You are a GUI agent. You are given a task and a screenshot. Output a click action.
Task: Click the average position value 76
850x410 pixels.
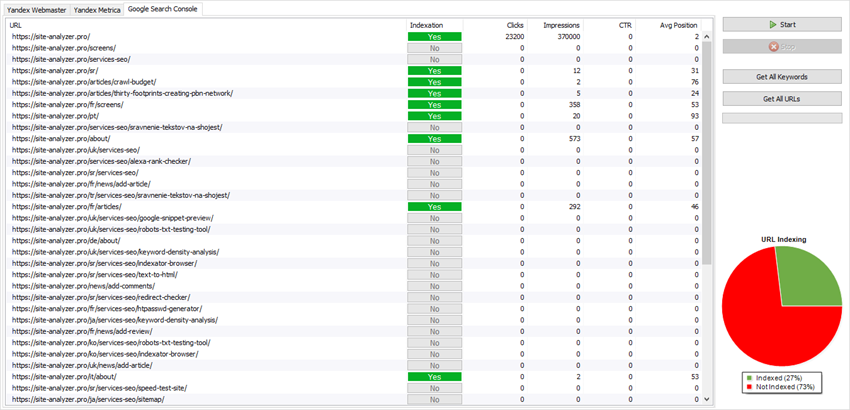click(695, 82)
